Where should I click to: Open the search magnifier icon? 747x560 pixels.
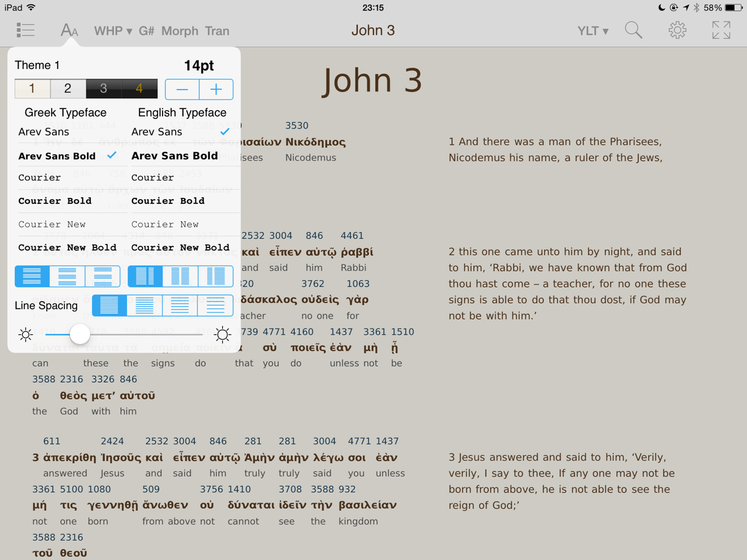click(633, 30)
